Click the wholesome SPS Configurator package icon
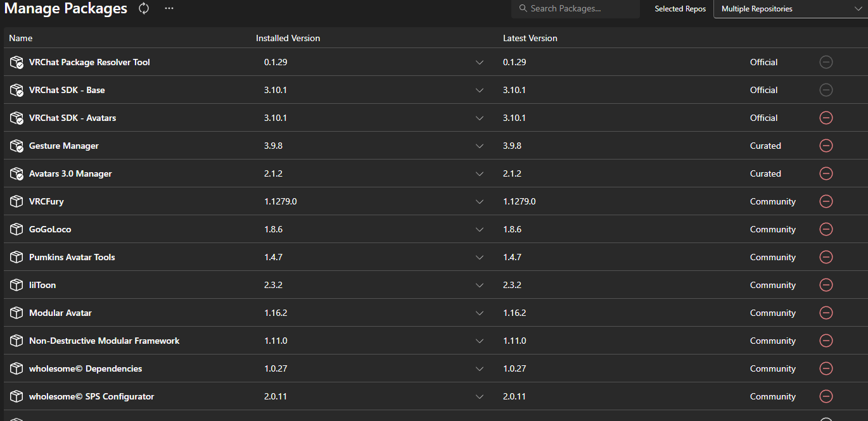The width and height of the screenshot is (868, 421). pos(16,396)
